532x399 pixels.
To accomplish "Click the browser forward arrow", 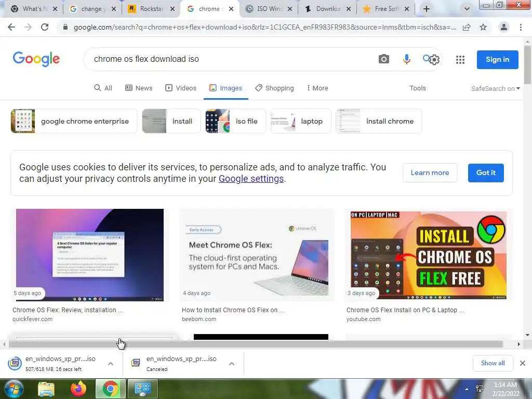I will click(28, 28).
